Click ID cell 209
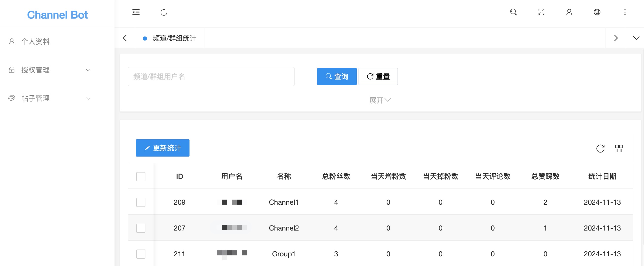This screenshot has height=266, width=644. coord(179,202)
